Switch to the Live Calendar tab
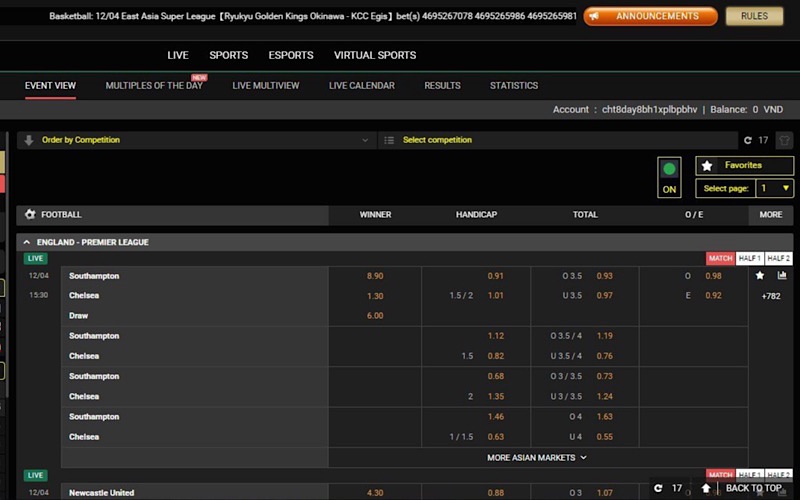 [361, 86]
